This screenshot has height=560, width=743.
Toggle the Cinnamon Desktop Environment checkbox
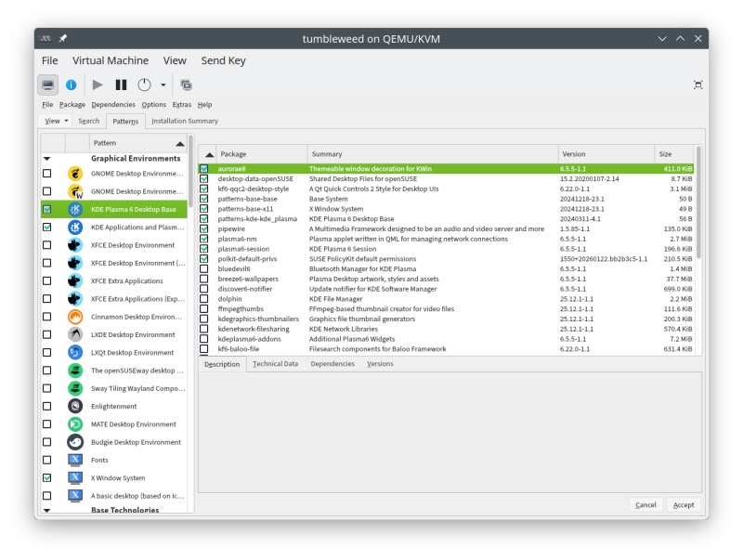pyautogui.click(x=47, y=317)
